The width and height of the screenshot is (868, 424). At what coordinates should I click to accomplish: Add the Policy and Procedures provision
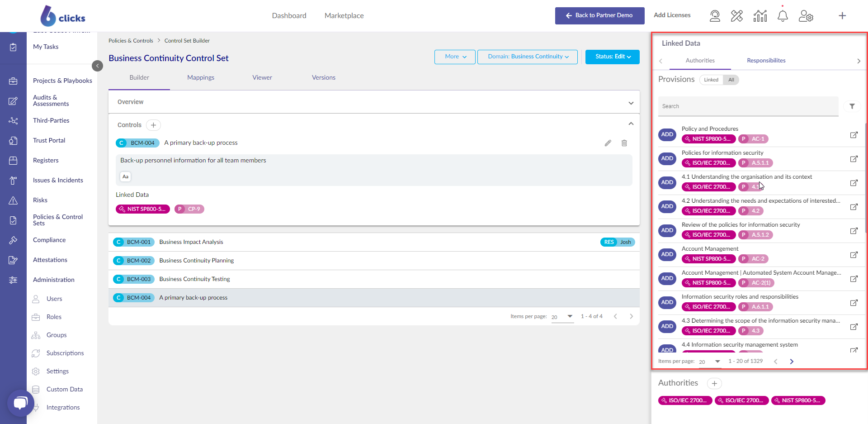667,135
